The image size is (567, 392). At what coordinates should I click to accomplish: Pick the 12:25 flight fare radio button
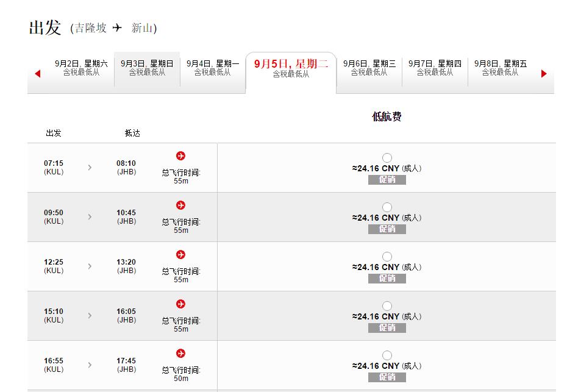(387, 257)
